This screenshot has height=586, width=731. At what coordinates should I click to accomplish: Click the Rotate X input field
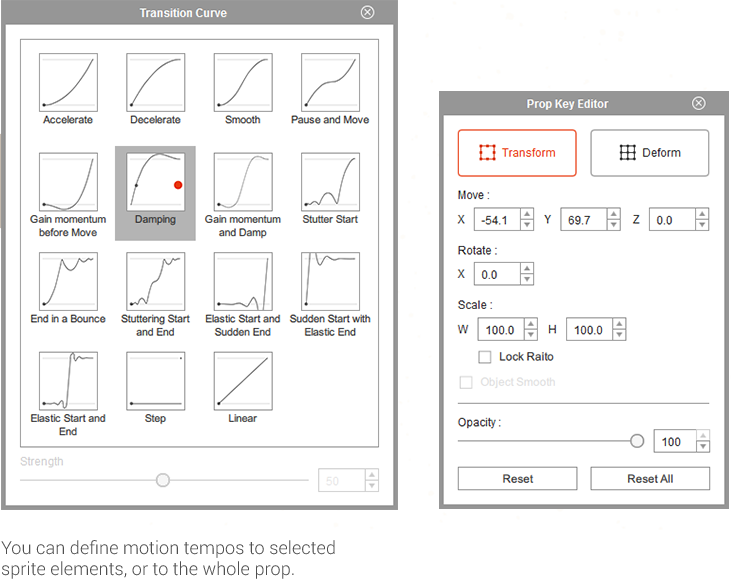click(496, 274)
